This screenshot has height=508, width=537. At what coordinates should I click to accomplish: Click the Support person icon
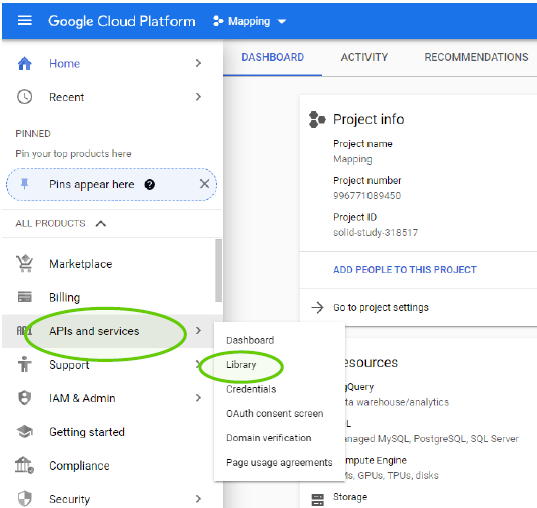point(25,364)
